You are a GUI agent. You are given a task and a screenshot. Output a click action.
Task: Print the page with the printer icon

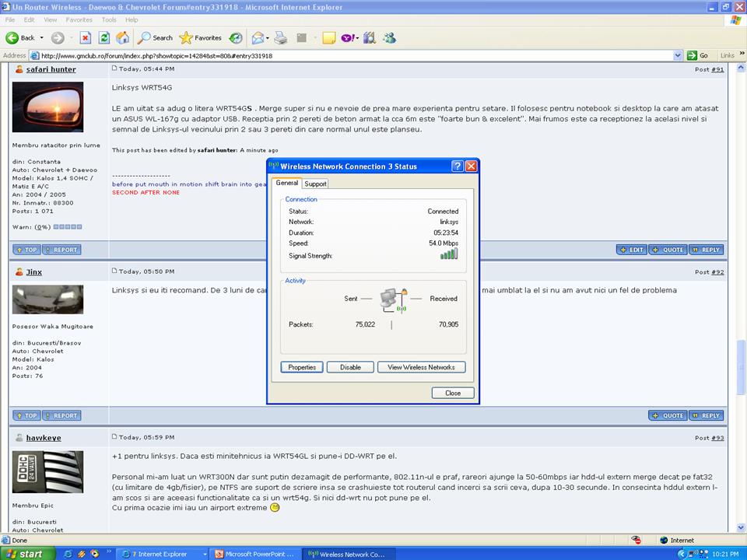(281, 37)
